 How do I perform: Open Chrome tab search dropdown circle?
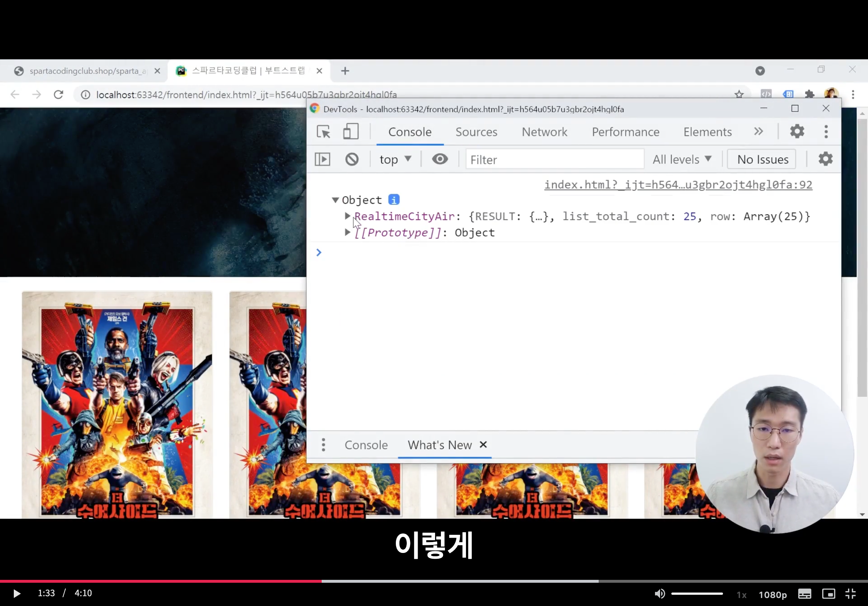(760, 70)
